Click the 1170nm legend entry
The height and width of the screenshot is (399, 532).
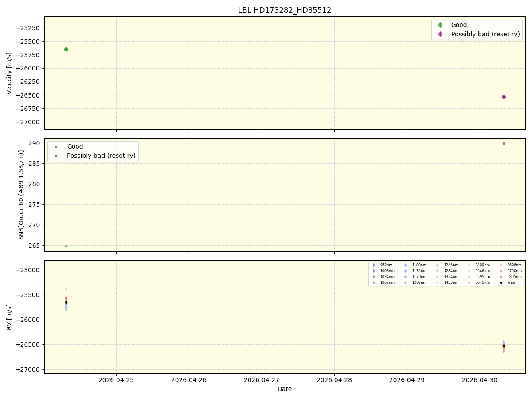coord(415,277)
